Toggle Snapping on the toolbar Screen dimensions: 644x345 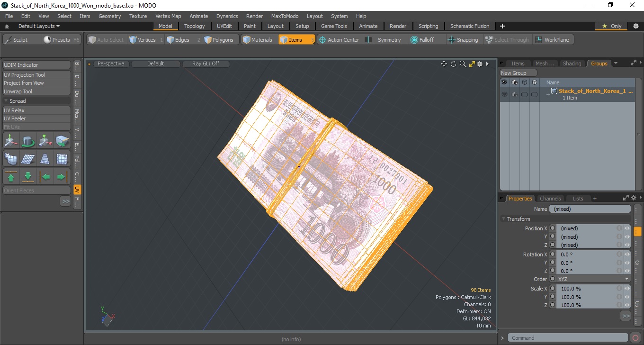463,40
